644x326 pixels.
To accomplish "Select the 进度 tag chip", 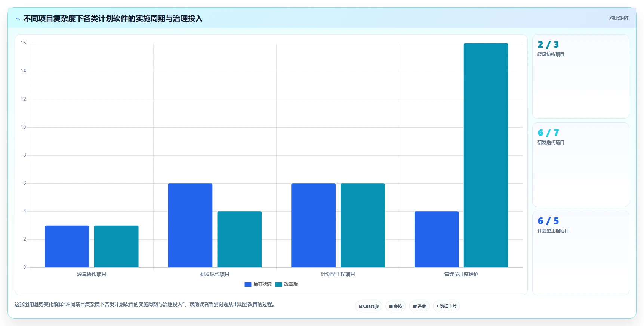I will 419,306.
